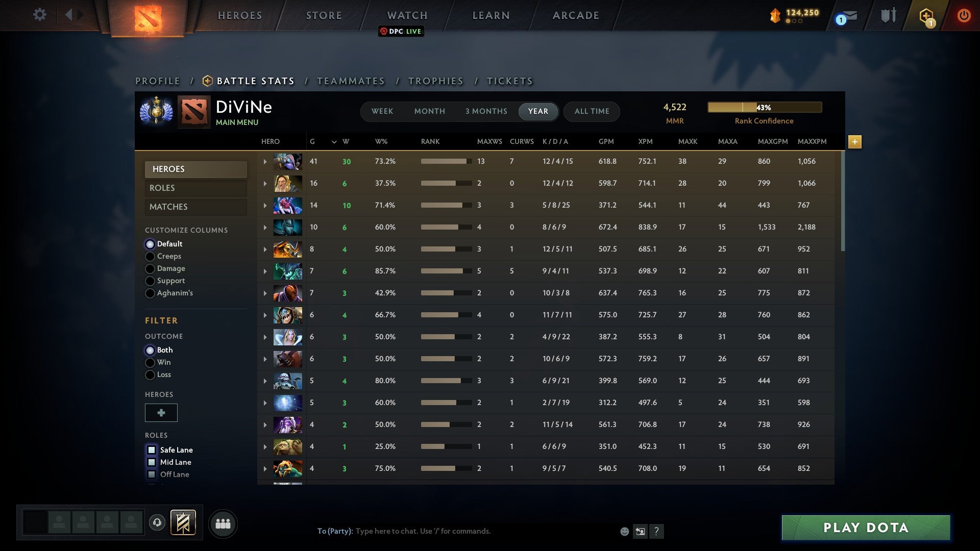Viewport: 980px width, 551px height.
Task: Click the party chat input field
Action: pyautogui.click(x=459, y=531)
